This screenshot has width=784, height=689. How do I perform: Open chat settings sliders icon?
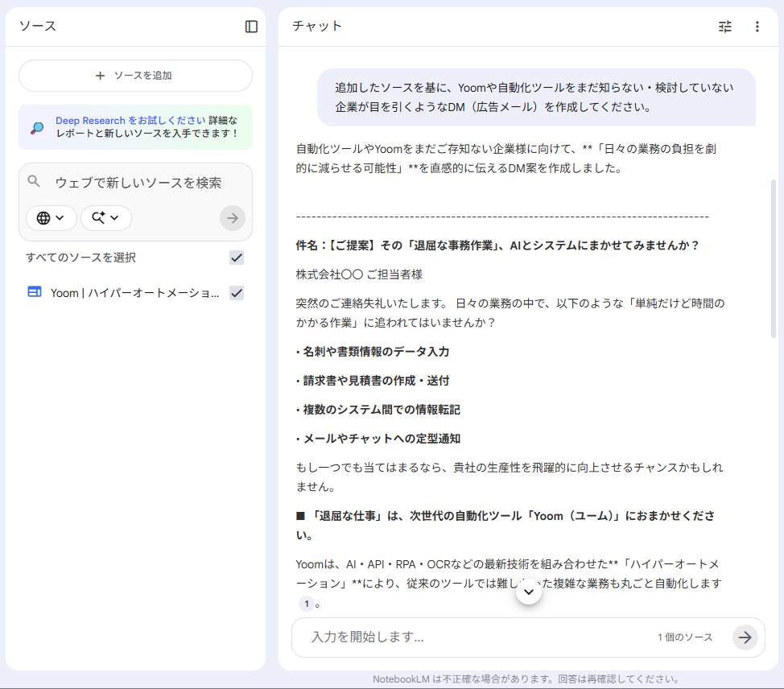pos(725,27)
